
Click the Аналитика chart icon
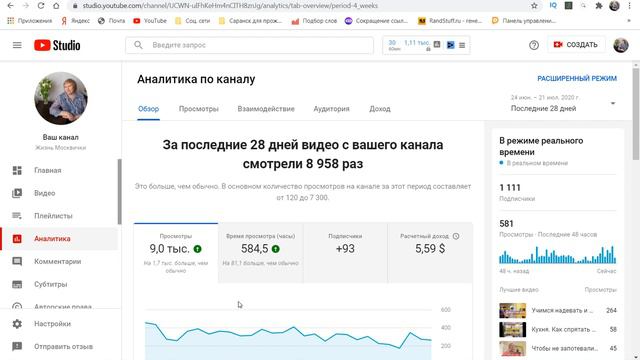[17, 239]
